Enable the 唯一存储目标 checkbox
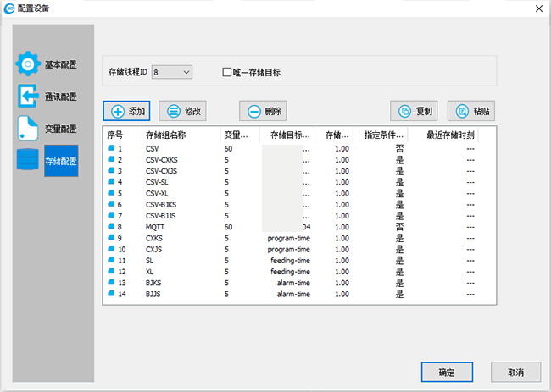The height and width of the screenshot is (392, 551). click(x=227, y=73)
